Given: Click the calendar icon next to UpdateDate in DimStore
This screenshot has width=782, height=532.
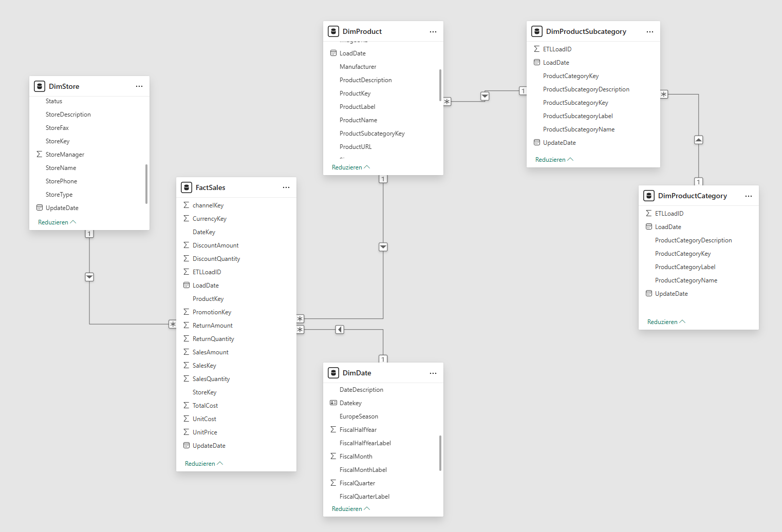Looking at the screenshot, I should [x=40, y=207].
